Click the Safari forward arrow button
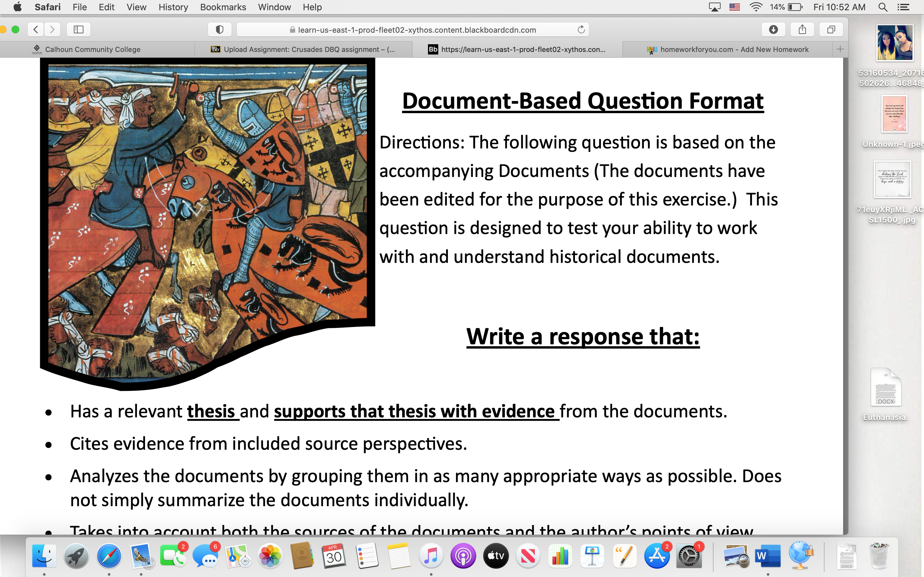 click(52, 29)
